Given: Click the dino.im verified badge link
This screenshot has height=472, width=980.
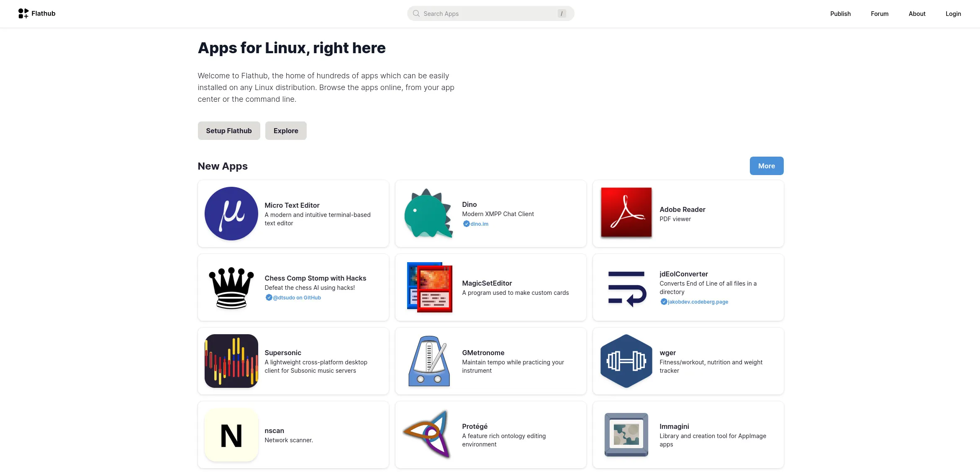Looking at the screenshot, I should [476, 224].
